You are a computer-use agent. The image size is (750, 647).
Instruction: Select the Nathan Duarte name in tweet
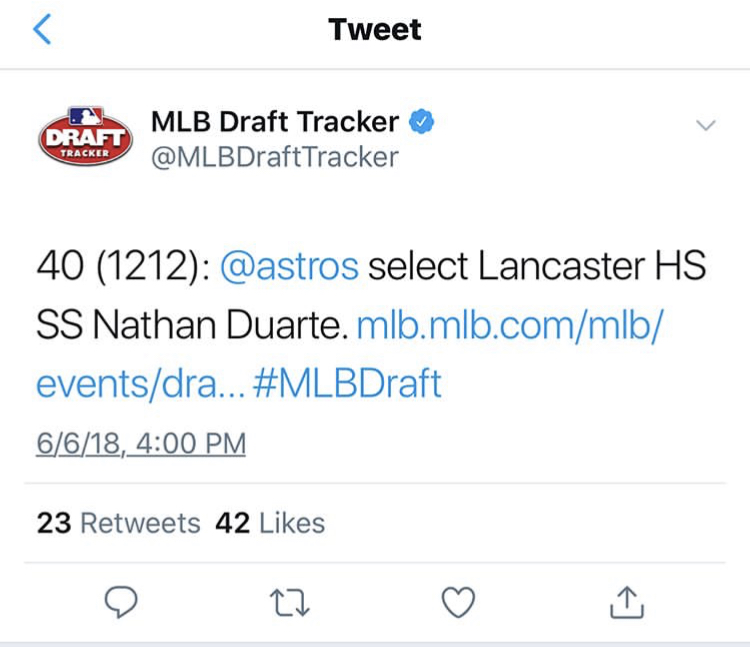[221, 325]
